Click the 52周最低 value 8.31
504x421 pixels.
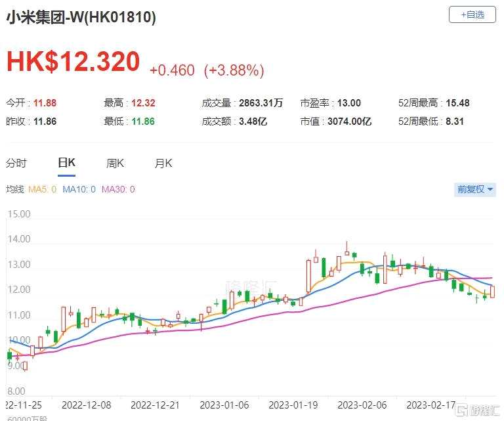click(x=455, y=122)
